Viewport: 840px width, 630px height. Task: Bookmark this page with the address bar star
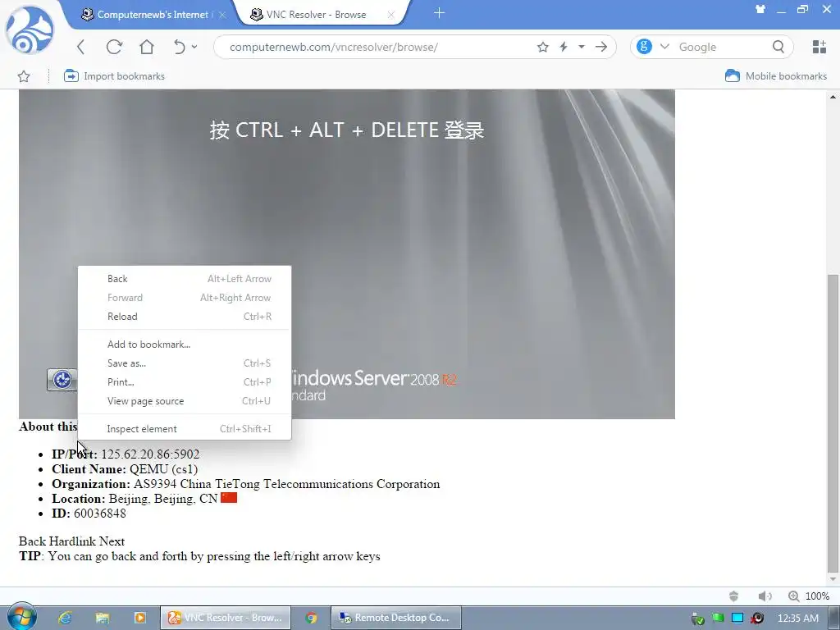point(543,47)
